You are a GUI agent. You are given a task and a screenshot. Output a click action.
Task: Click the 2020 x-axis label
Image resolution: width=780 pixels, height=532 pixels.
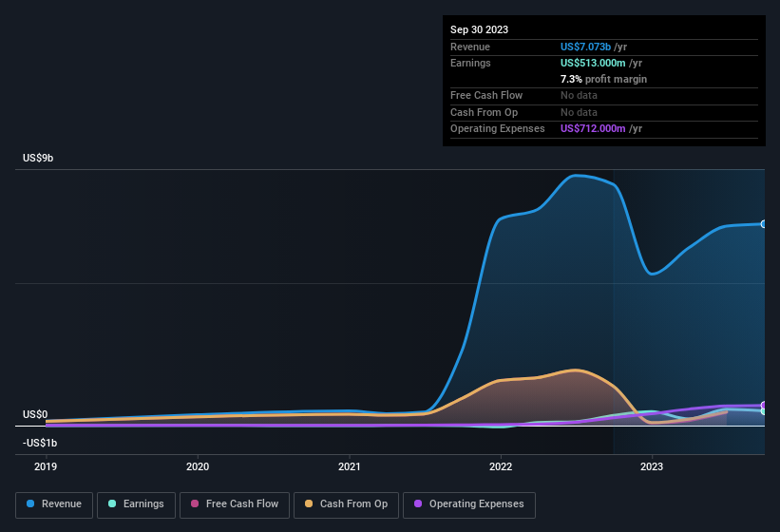point(198,466)
